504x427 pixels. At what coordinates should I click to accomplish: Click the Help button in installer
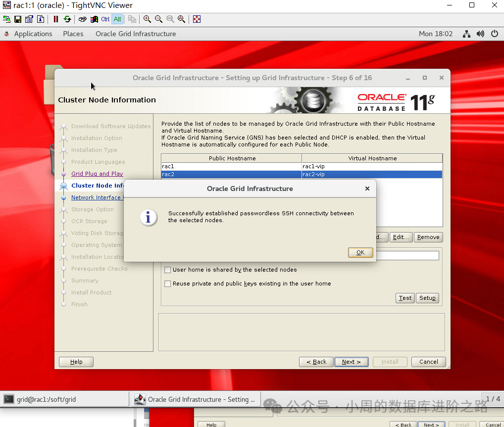[x=76, y=362]
